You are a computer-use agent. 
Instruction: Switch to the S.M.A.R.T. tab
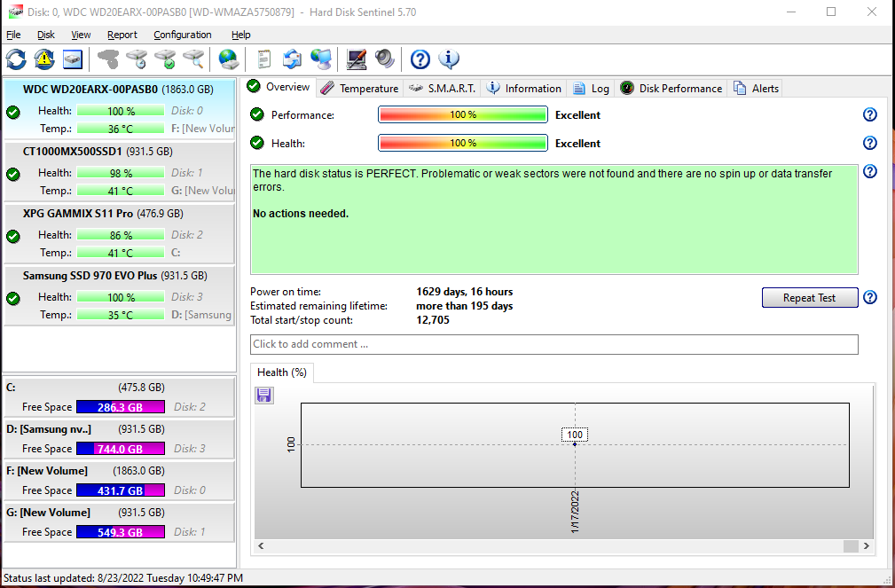[443, 89]
